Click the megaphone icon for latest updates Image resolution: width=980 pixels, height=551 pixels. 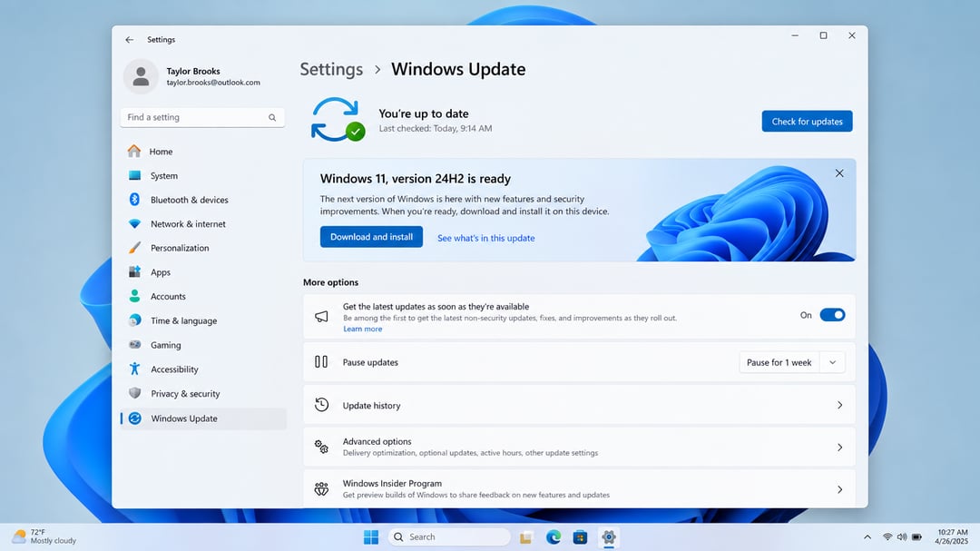[x=321, y=317]
